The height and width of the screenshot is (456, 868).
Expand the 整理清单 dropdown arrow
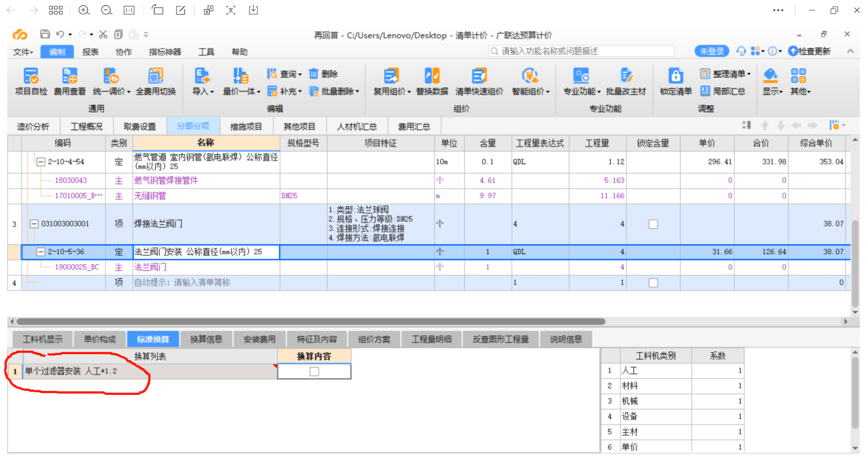[749, 74]
